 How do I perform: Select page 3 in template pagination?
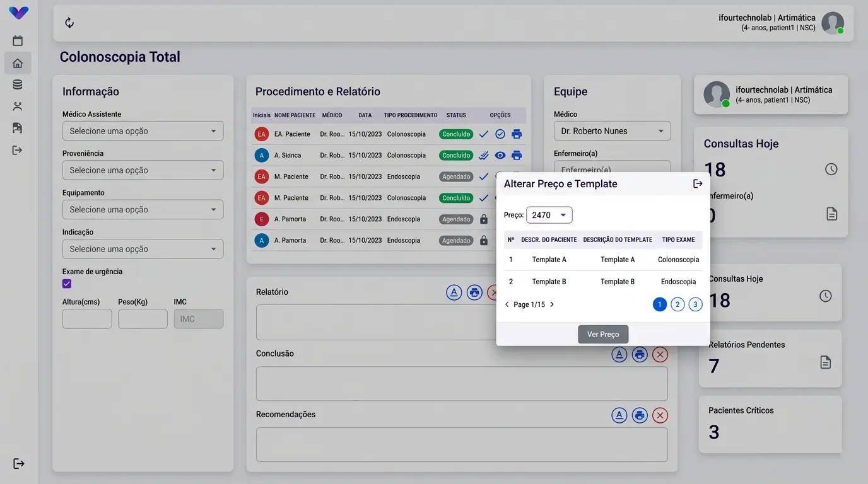695,304
